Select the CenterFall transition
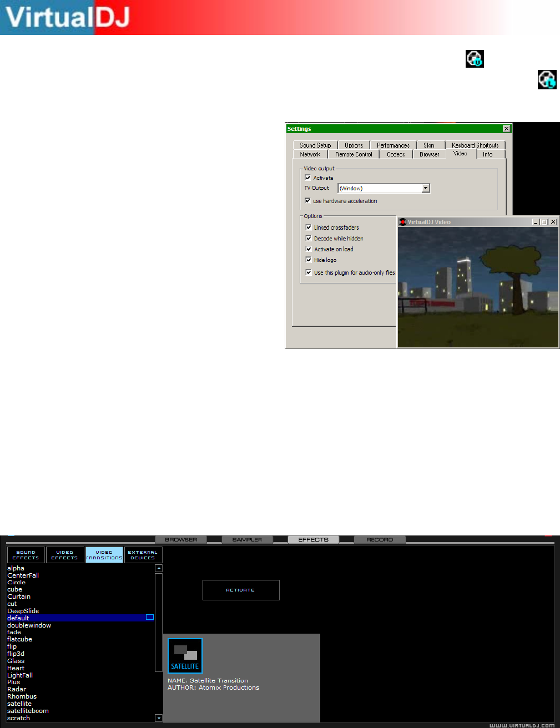The height and width of the screenshot is (728, 560). click(x=23, y=575)
